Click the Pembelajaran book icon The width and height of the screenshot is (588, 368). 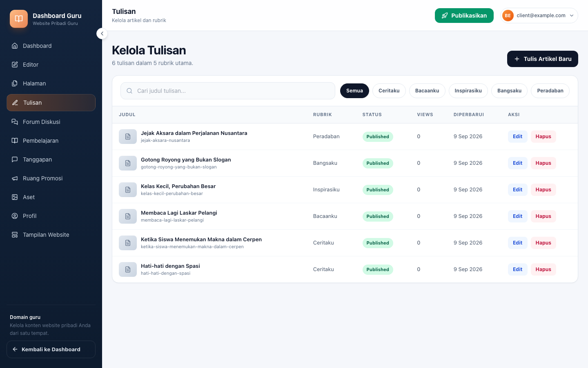click(x=15, y=141)
